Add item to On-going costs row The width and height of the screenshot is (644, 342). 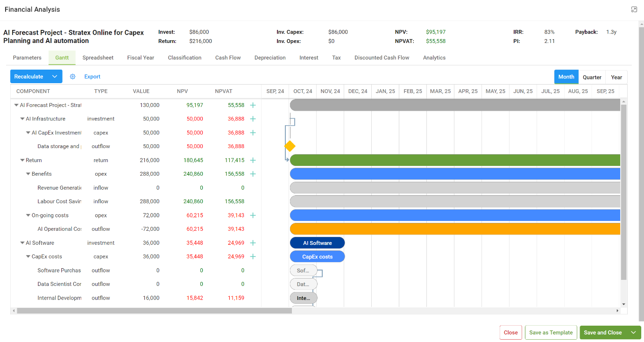coord(253,215)
